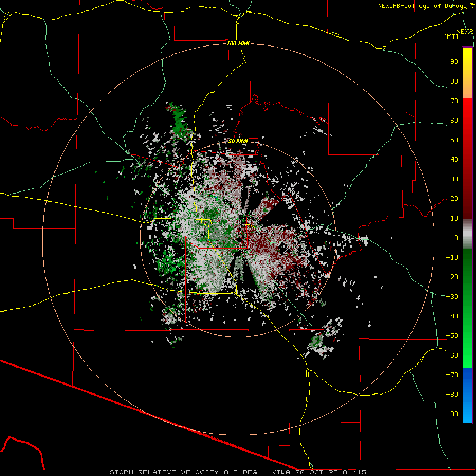Image resolution: width=476 pixels, height=476 pixels.
Task: Click the 50 NMI range ring label
Action: [238, 141]
